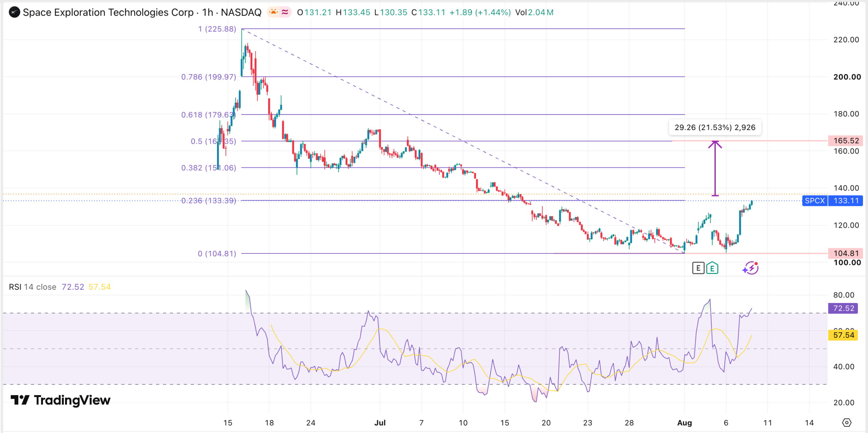The width and height of the screenshot is (868, 433).
Task: Click the 11 date label on time axis
Action: click(x=768, y=423)
